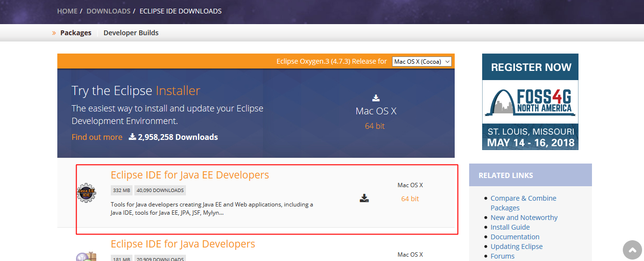The image size is (644, 261).
Task: Click the Java EE IDE gear logo
Action: [x=87, y=193]
